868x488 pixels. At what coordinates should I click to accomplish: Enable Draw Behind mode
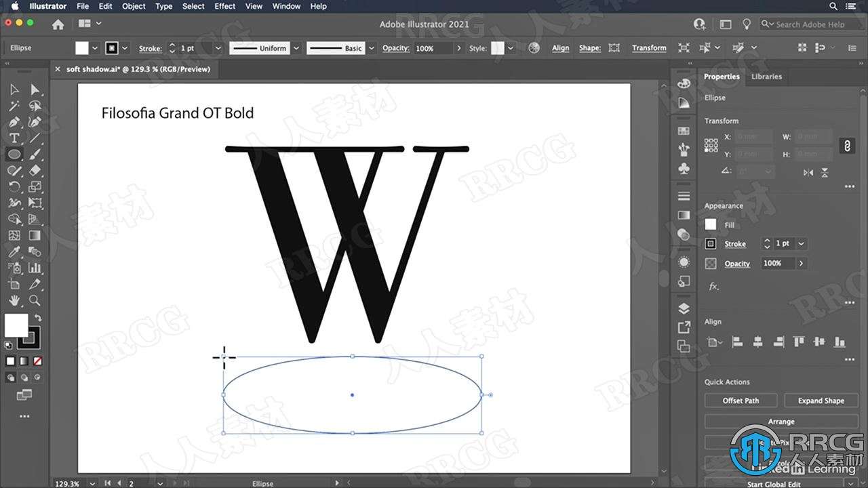24,377
